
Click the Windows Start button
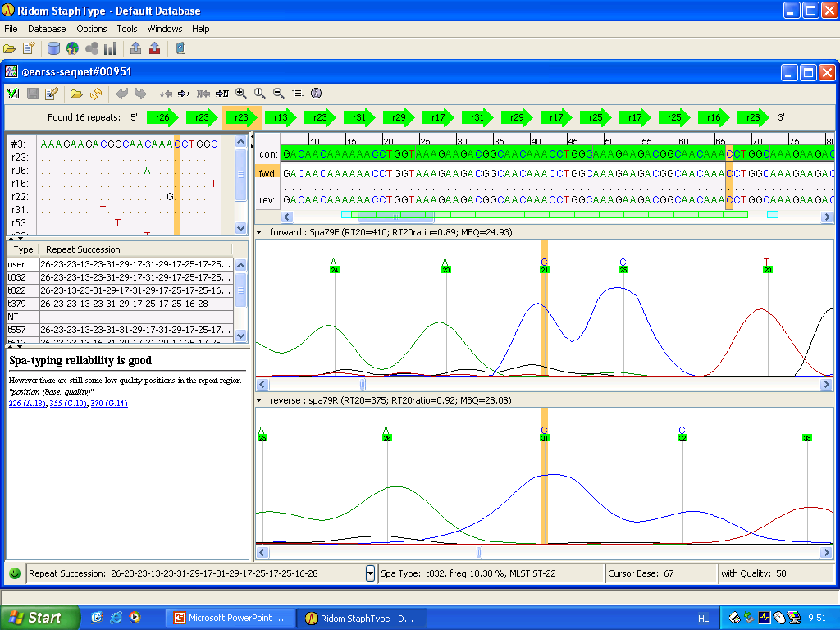click(39, 618)
